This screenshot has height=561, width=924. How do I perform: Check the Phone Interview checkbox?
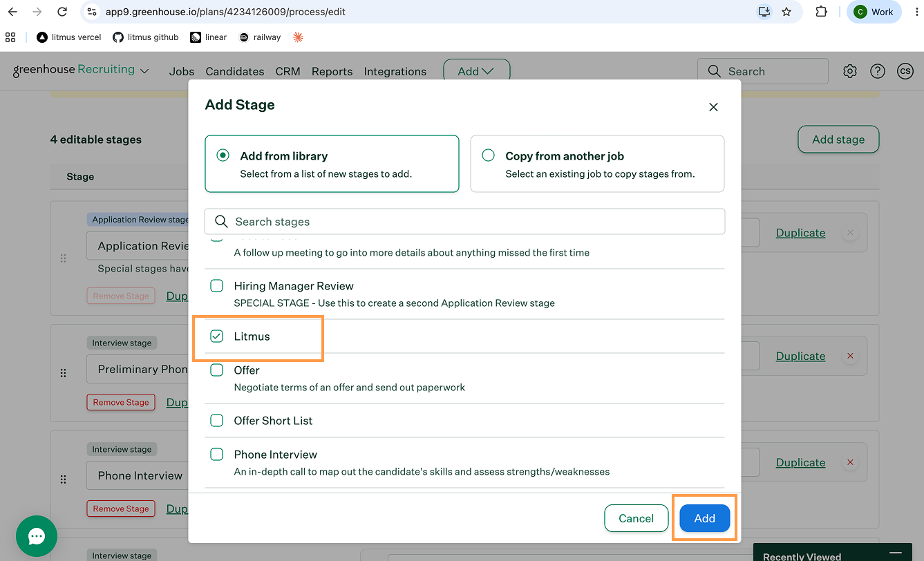click(x=217, y=455)
